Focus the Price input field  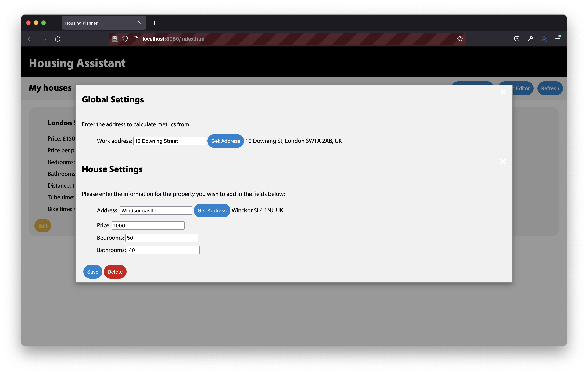click(x=148, y=225)
